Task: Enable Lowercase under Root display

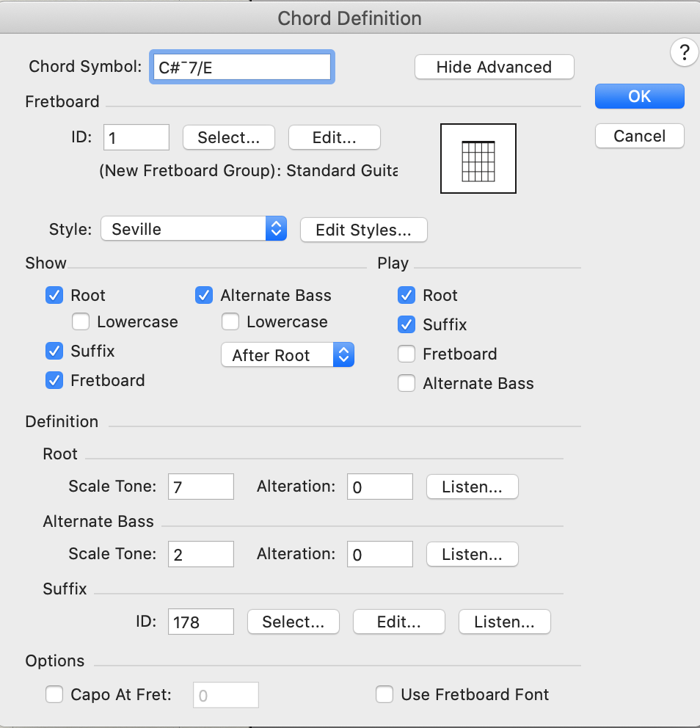Action: coord(80,321)
